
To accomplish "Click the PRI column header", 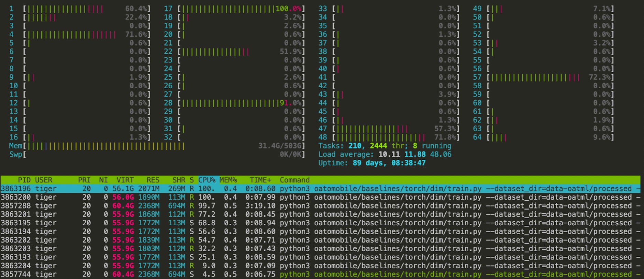I will point(84,180).
